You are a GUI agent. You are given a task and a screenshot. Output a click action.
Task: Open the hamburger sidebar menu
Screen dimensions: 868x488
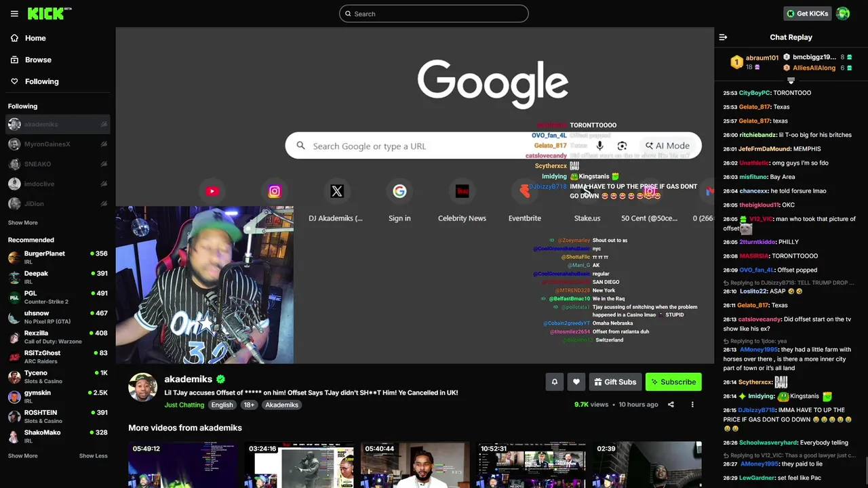pos(14,14)
